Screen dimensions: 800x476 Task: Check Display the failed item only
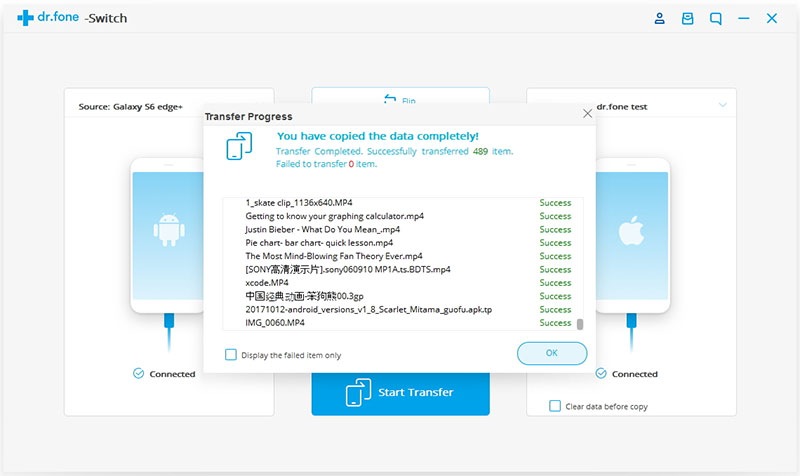[x=231, y=355]
